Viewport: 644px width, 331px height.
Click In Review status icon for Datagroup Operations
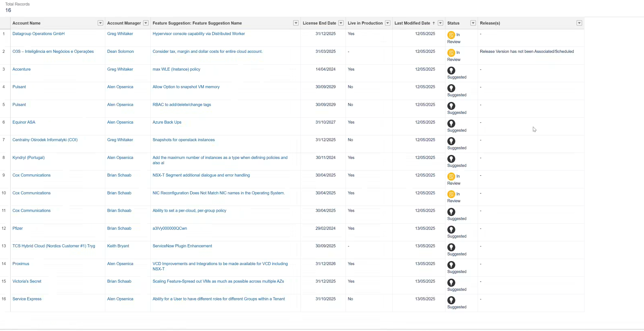tap(451, 35)
